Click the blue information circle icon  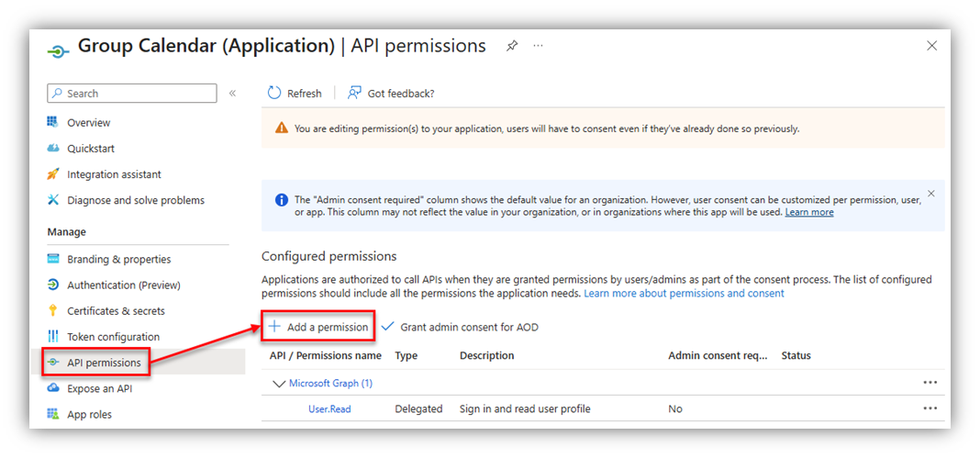pyautogui.click(x=282, y=201)
